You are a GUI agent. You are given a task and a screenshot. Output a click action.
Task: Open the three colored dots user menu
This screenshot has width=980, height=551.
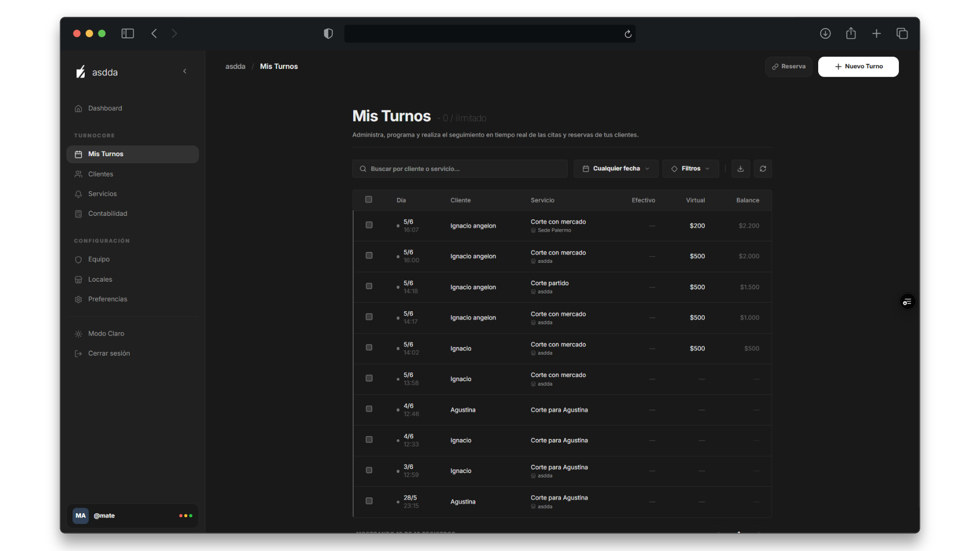pyautogui.click(x=186, y=516)
